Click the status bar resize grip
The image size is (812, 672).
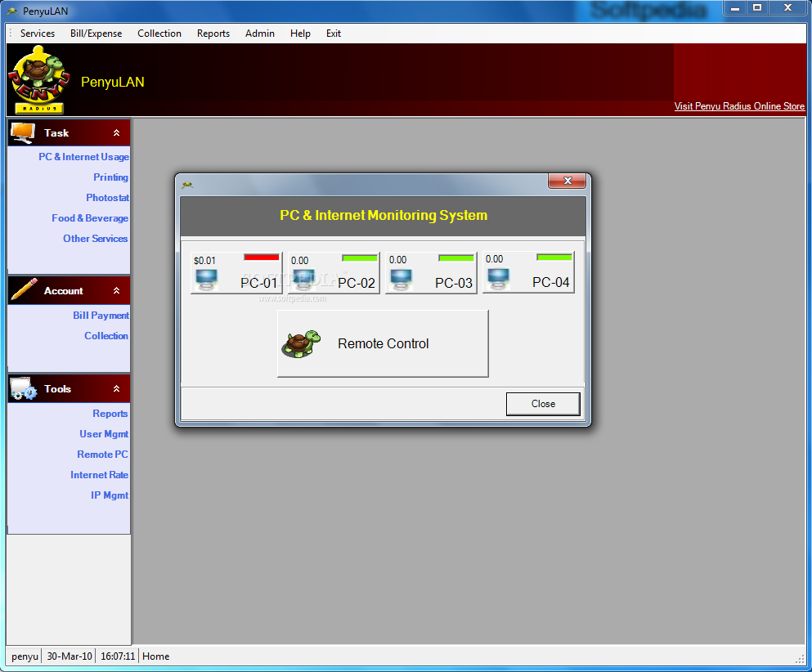pyautogui.click(x=800, y=658)
